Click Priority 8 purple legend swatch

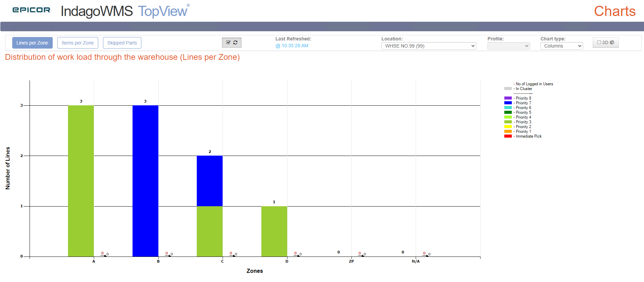508,98
